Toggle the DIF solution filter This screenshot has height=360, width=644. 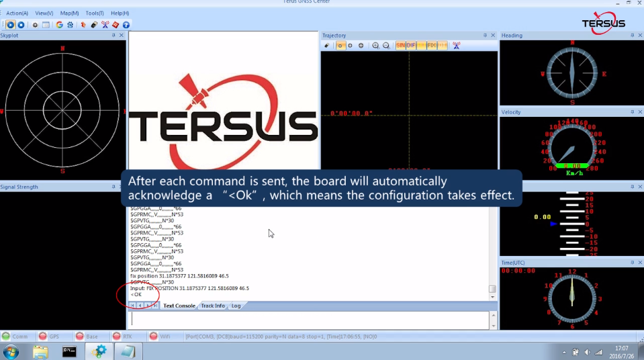411,46
